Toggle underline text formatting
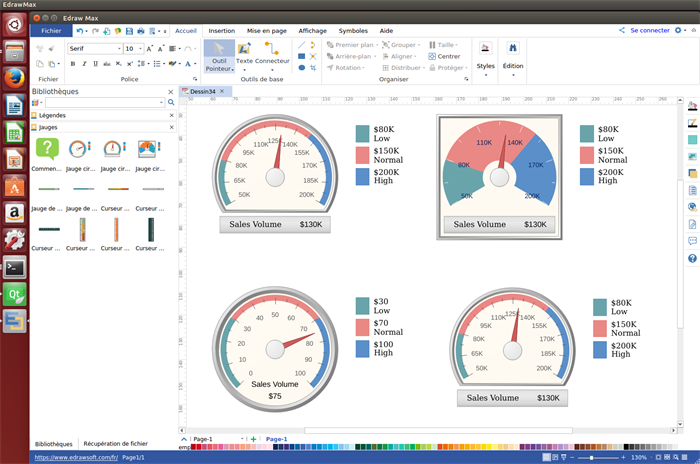Viewport: 700px width, 464px height. (98, 63)
